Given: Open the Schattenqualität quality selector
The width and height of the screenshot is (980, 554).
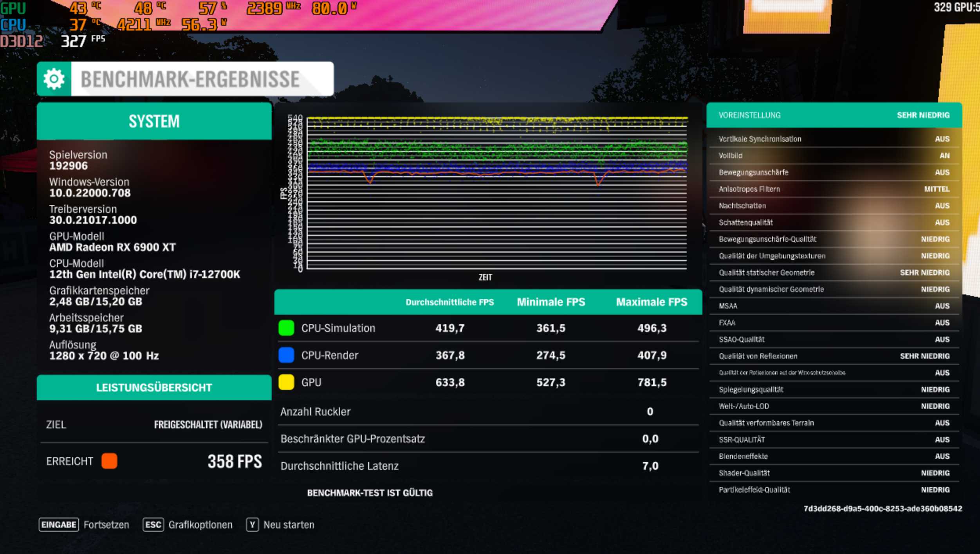Looking at the screenshot, I should click(834, 222).
